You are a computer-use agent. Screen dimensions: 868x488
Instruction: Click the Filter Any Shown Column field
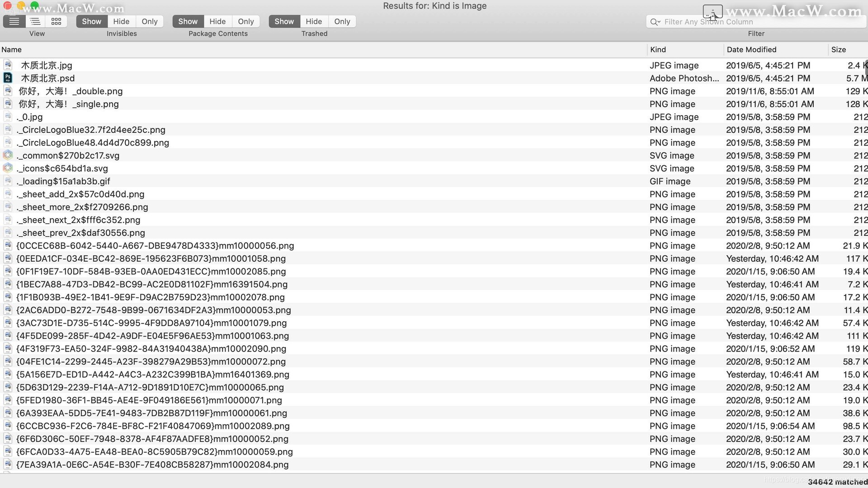click(759, 22)
